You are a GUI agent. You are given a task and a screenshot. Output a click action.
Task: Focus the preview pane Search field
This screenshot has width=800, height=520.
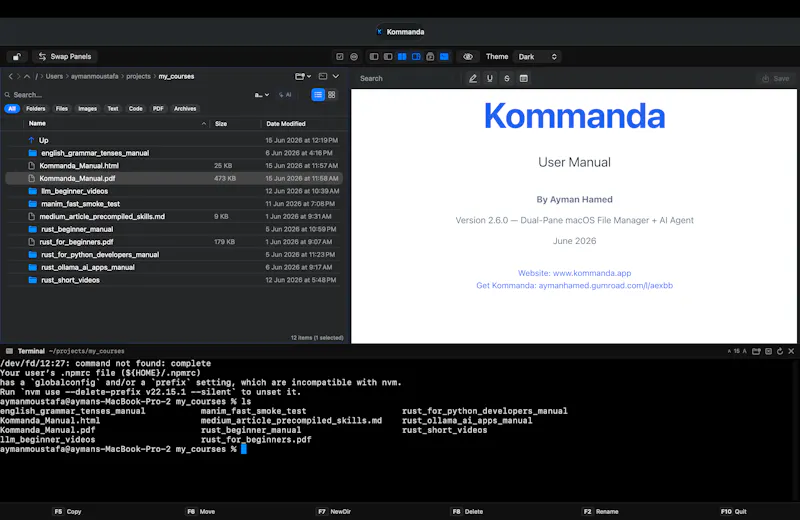(407, 79)
